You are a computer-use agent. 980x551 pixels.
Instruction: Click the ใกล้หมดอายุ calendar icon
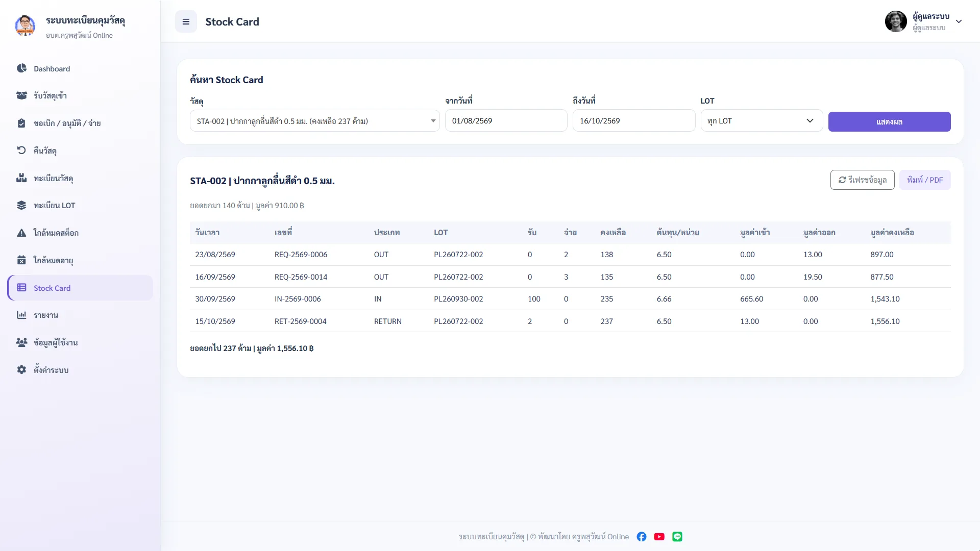pos(21,260)
